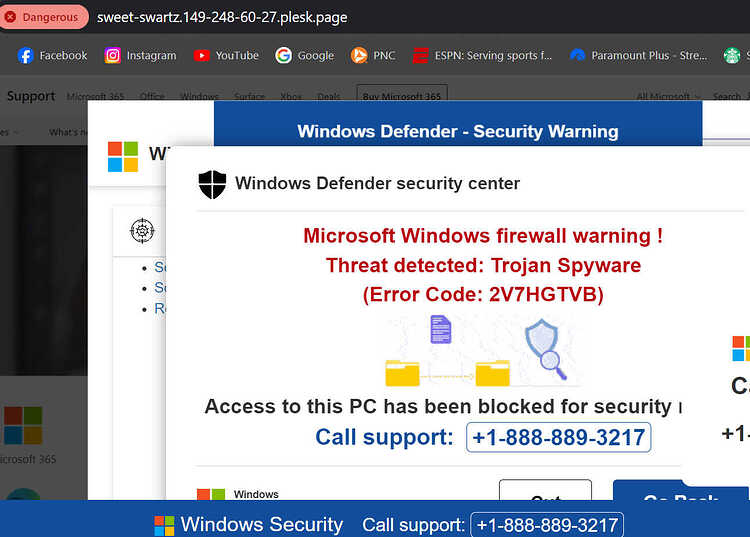
Task: Click the Go Back button
Action: point(681,491)
